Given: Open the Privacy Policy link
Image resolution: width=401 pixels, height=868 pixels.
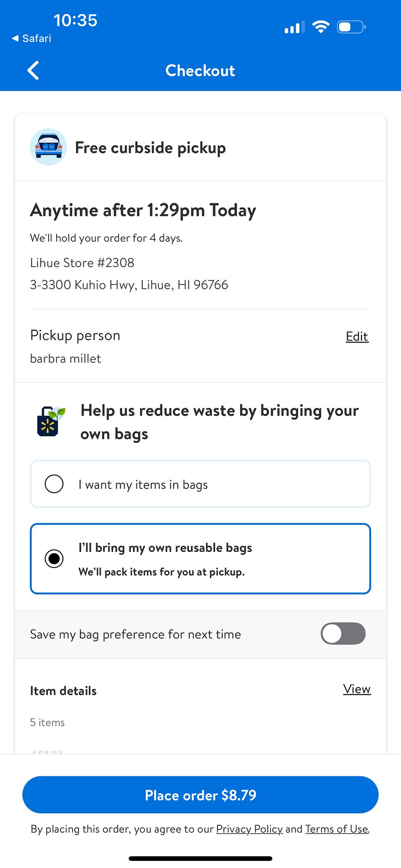Looking at the screenshot, I should pos(250,829).
